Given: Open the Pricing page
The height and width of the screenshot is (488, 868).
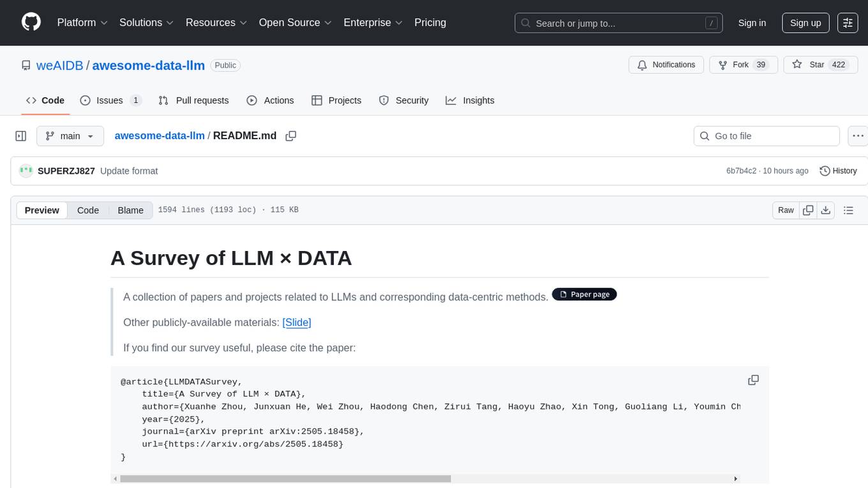Looking at the screenshot, I should pos(430,22).
